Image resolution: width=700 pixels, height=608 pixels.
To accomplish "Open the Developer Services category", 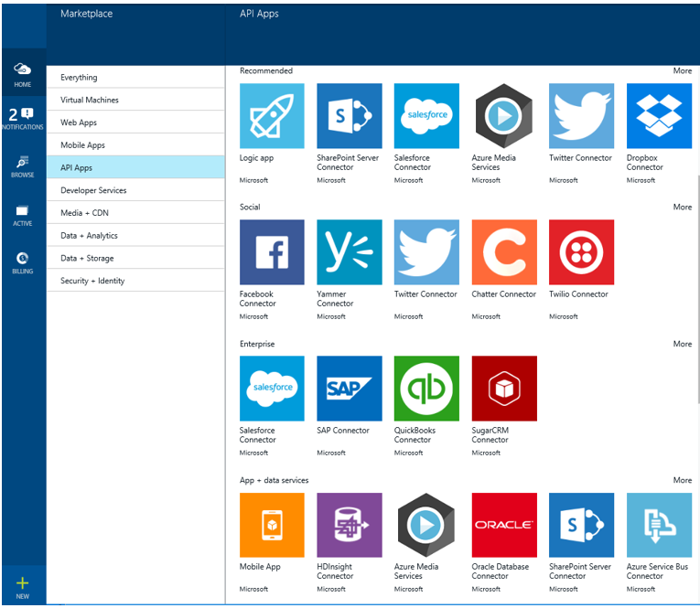I will 135,190.
